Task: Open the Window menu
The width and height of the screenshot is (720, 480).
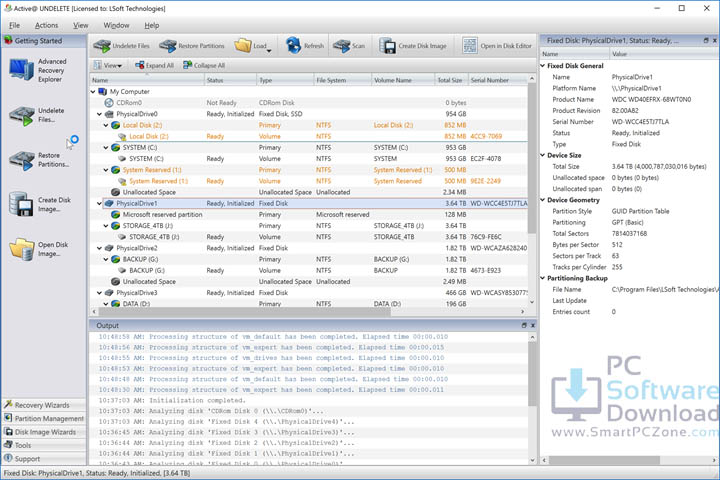Action: 116,25
